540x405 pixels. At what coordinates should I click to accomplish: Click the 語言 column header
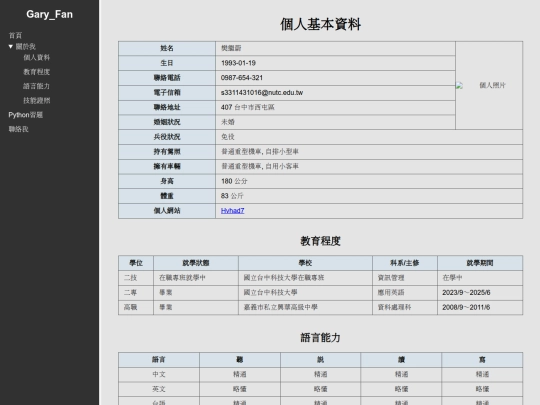159,360
